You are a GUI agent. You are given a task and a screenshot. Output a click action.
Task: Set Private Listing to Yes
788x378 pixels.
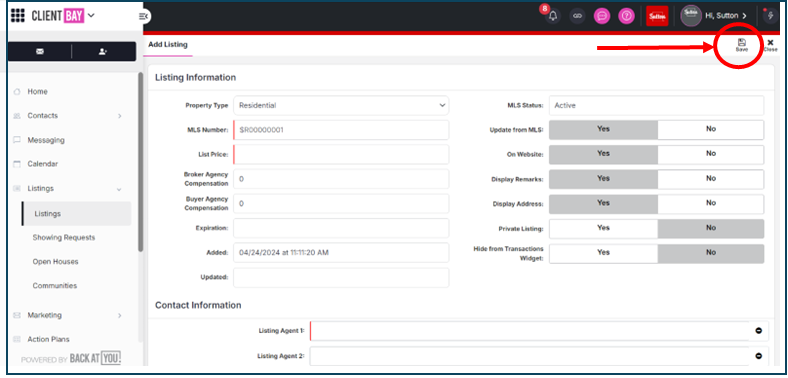(x=603, y=228)
